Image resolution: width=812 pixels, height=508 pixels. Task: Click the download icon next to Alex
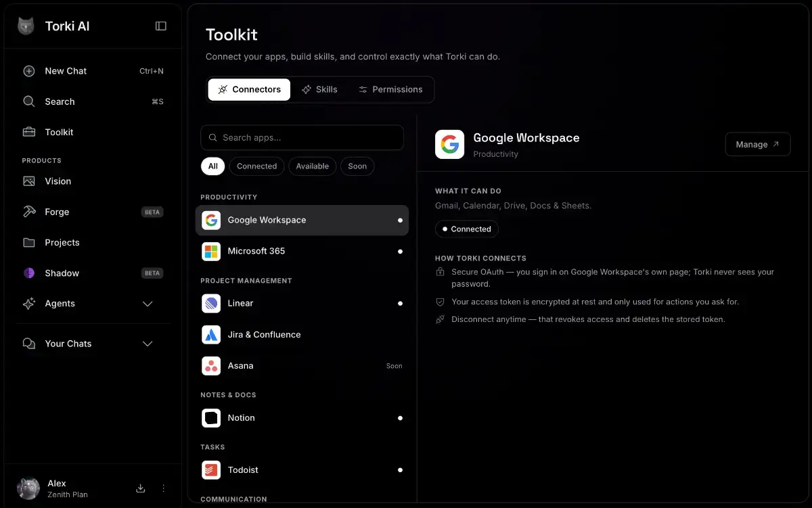[141, 488]
